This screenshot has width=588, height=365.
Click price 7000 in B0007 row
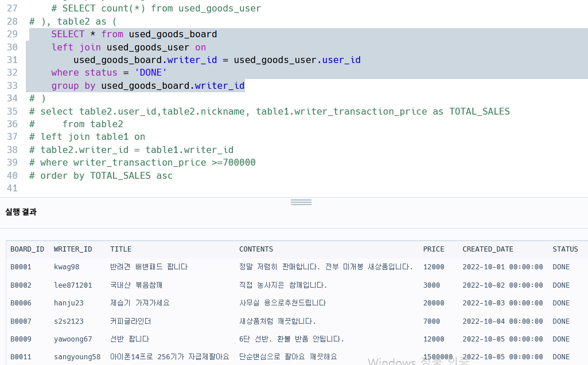click(431, 321)
